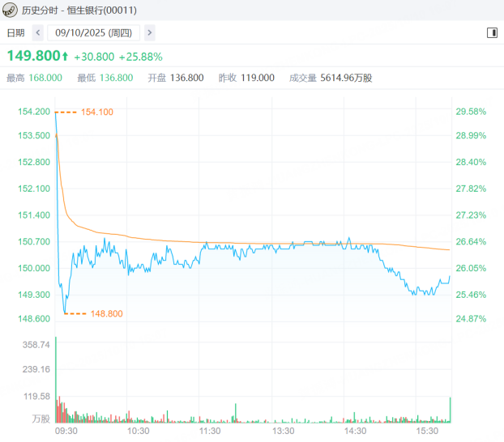
Task: Click the 29.58% percent axis label
Action: coord(471,112)
